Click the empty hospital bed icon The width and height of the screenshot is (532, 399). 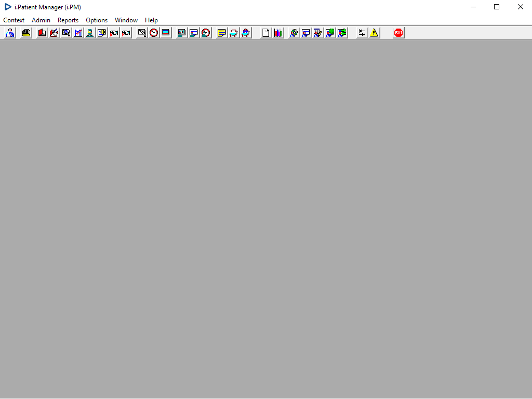[x=234, y=33]
